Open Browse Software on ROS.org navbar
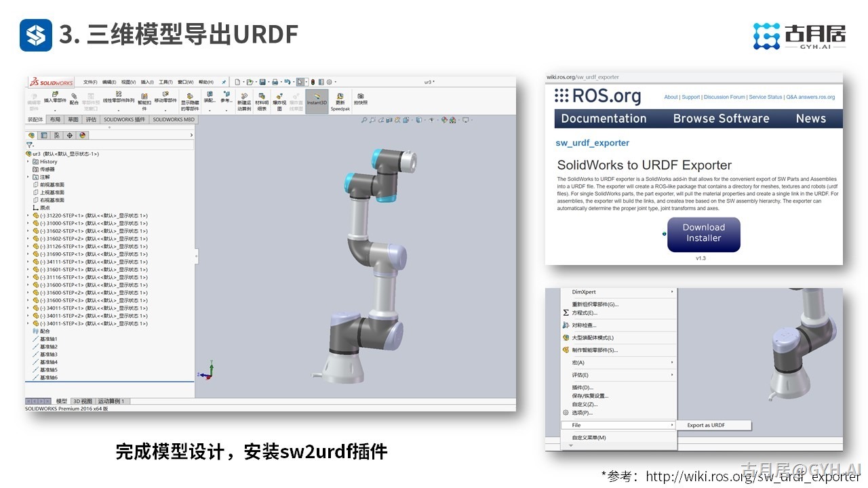Screen dimensions: 868x488 (721, 119)
